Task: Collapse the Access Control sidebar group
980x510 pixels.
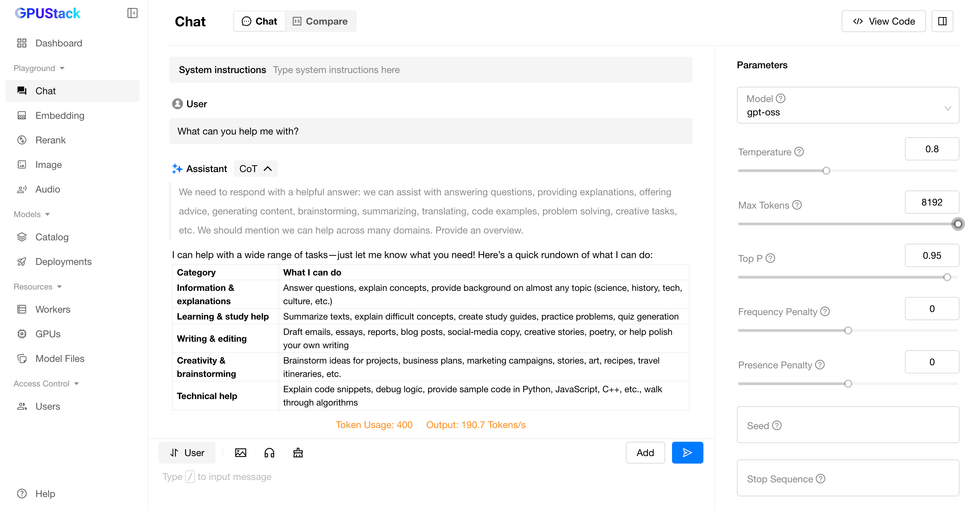Action: pyautogui.click(x=46, y=383)
